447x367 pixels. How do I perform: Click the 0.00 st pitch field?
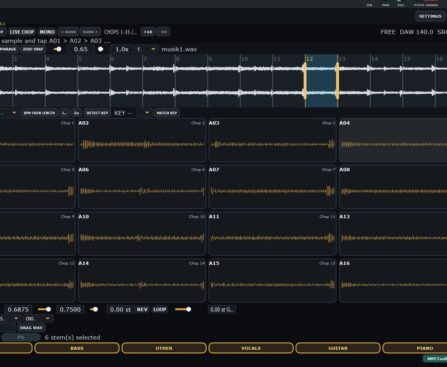tap(120, 310)
